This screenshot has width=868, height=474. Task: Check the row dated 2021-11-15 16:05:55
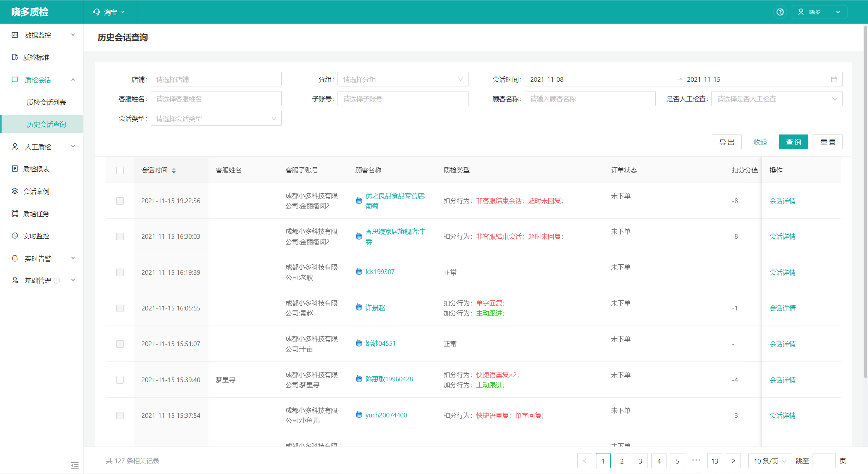pyautogui.click(x=120, y=308)
